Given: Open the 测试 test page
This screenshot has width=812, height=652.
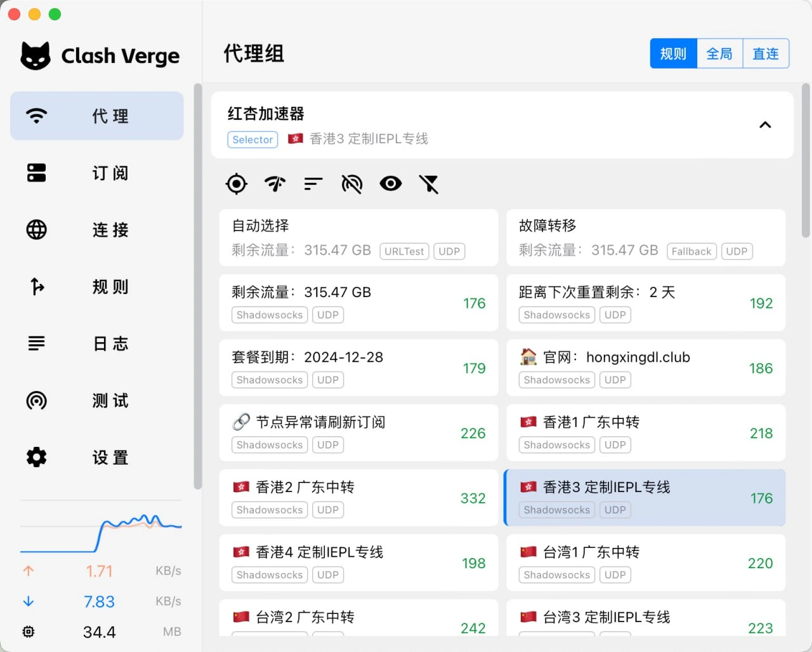Looking at the screenshot, I should [x=97, y=401].
